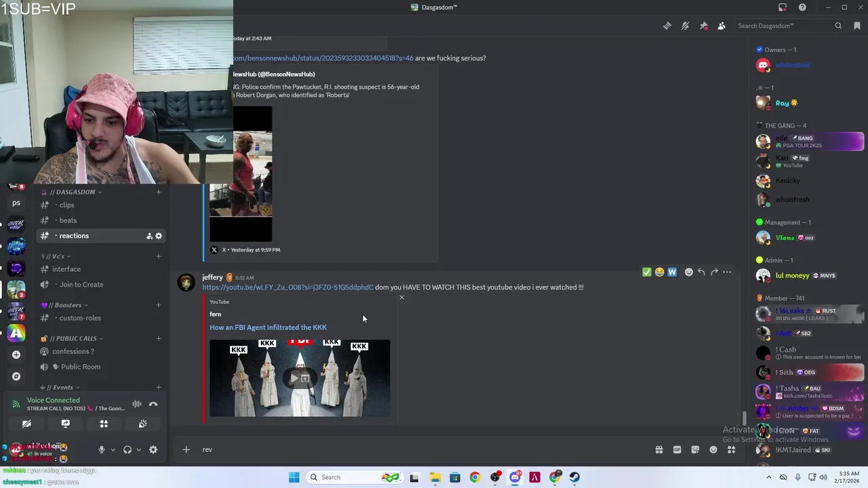Toggle camera in voice panel

pos(26,424)
